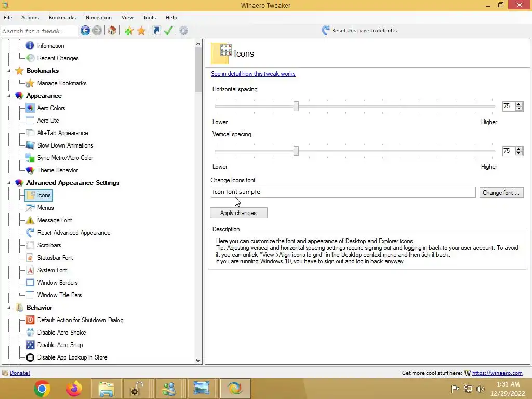Click the Reset this page icon
Image resolution: width=532 pixels, height=399 pixels.
click(x=326, y=30)
